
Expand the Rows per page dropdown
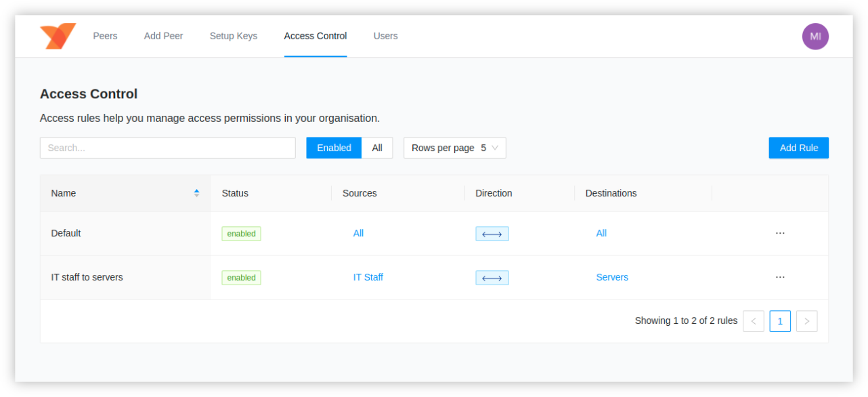455,148
